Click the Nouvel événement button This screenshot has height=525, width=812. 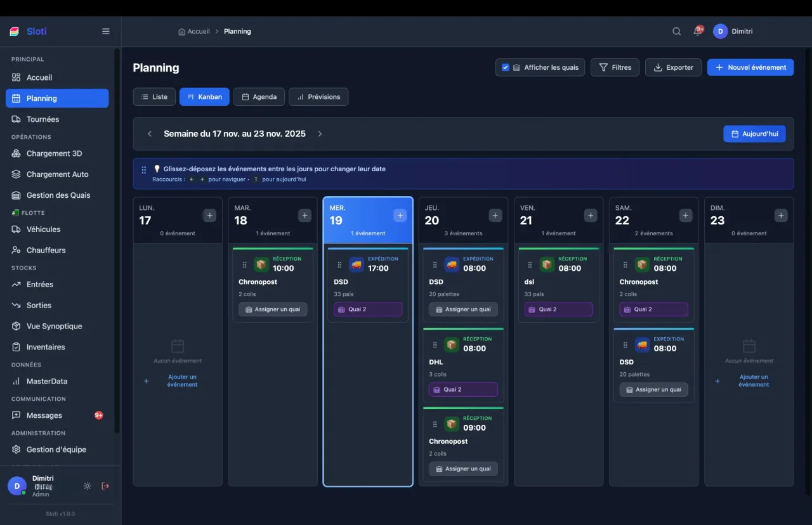pos(750,67)
